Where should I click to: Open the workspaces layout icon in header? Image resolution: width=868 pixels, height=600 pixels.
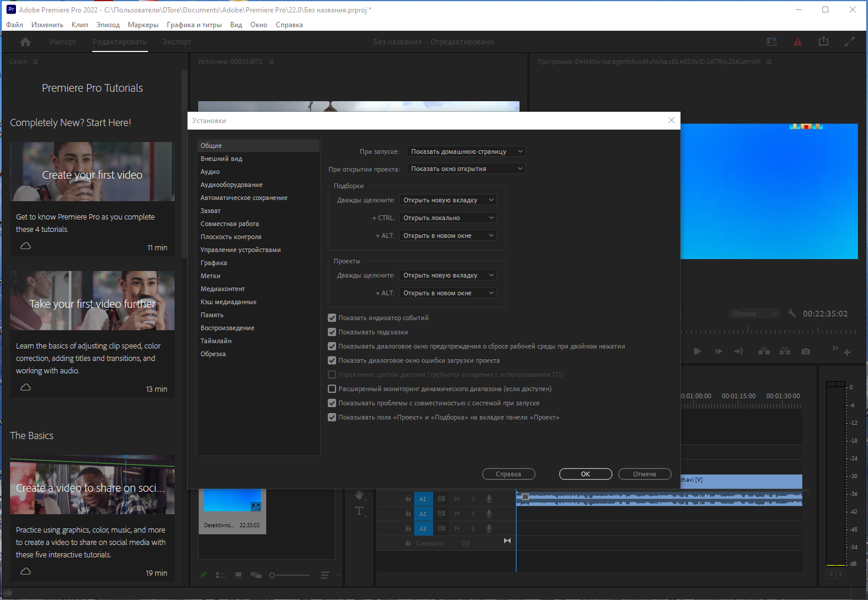coord(772,41)
